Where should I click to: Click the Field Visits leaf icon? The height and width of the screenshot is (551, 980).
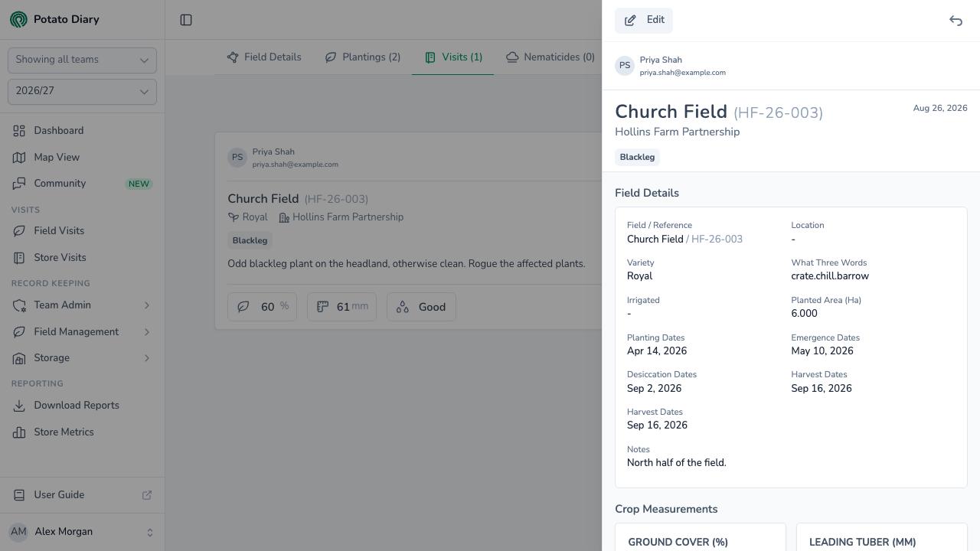19,231
